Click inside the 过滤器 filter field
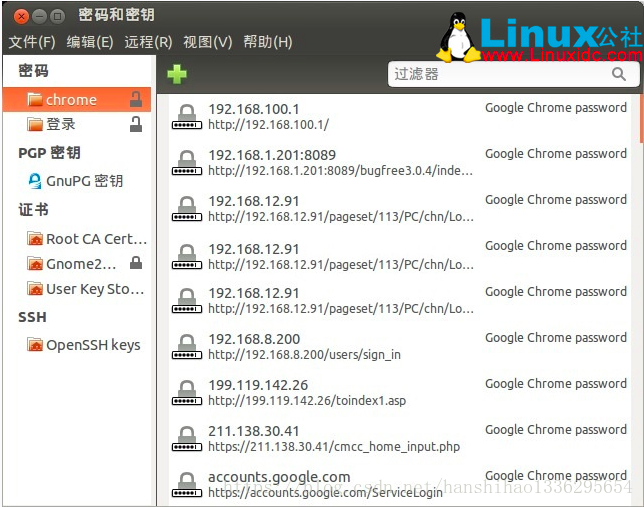 coord(513,74)
